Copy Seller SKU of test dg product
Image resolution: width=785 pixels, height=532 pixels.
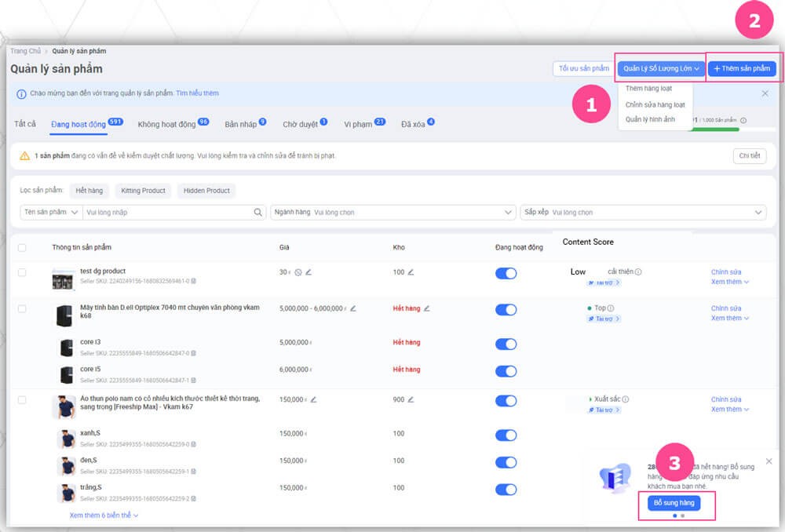(x=194, y=281)
